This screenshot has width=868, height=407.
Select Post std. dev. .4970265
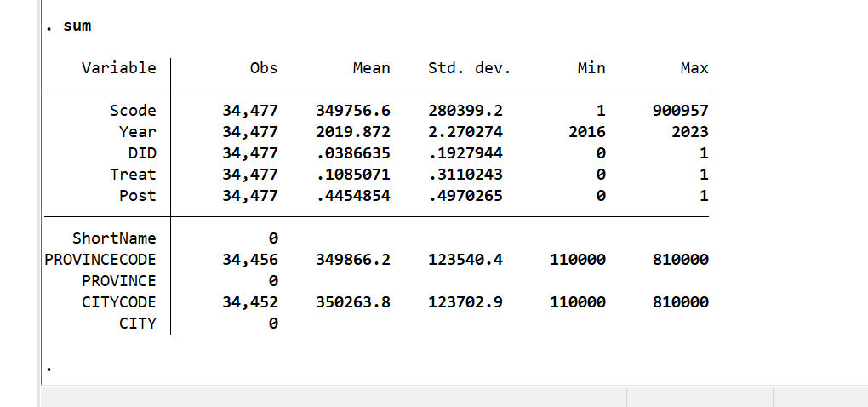[x=465, y=196]
